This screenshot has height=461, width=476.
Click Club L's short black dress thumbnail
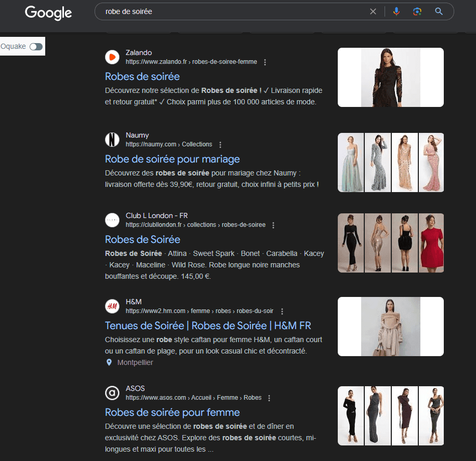click(x=405, y=243)
